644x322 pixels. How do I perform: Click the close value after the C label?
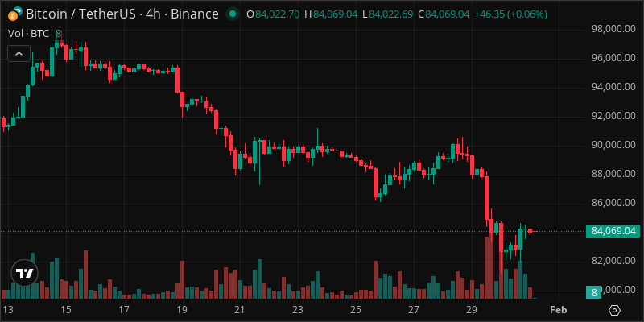click(448, 14)
